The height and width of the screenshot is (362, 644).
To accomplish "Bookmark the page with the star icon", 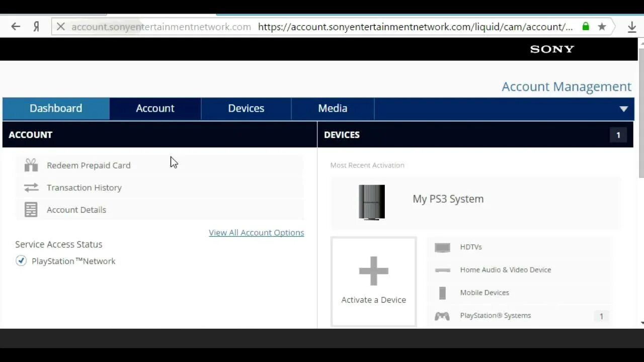I will [x=602, y=27].
